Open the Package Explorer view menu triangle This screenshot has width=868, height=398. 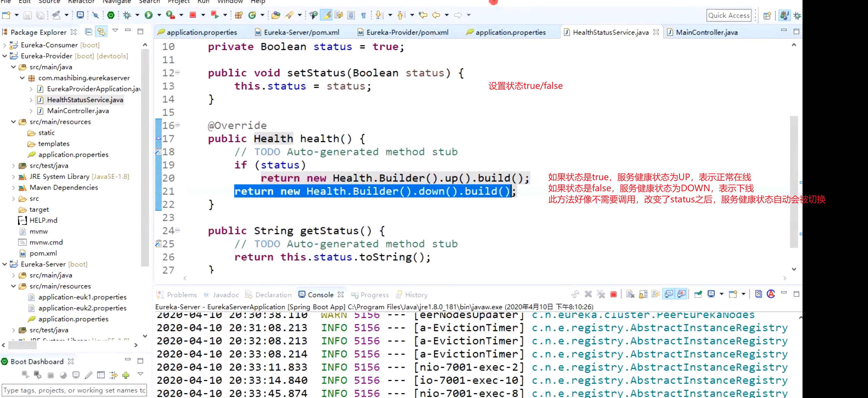pyautogui.click(x=115, y=31)
